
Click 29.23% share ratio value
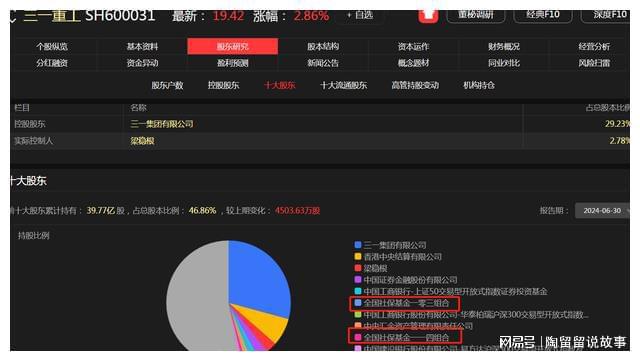(617, 124)
